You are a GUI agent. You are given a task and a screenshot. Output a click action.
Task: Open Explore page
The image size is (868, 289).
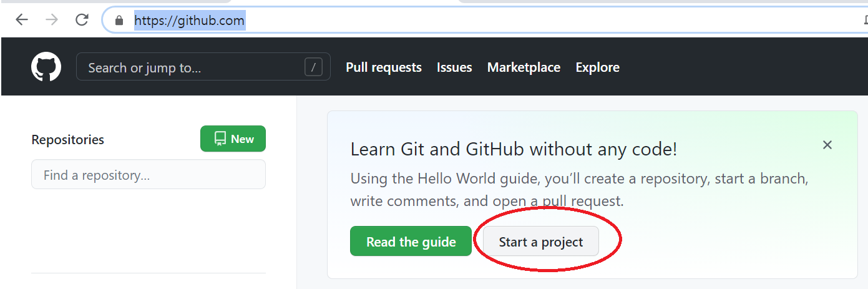(x=597, y=67)
